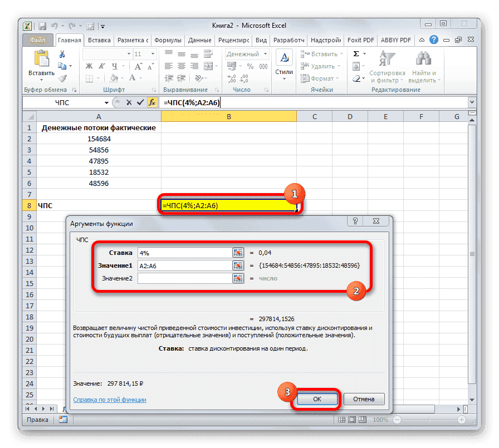This screenshot has height=448, width=499.
Task: Open Сортировка и фильтр in the ribbon
Action: (387, 66)
